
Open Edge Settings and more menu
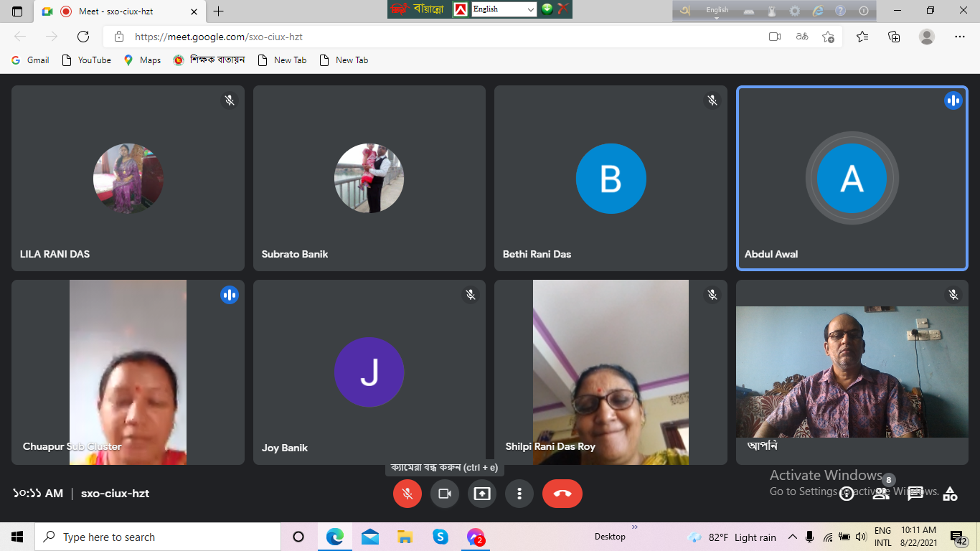(x=960, y=37)
